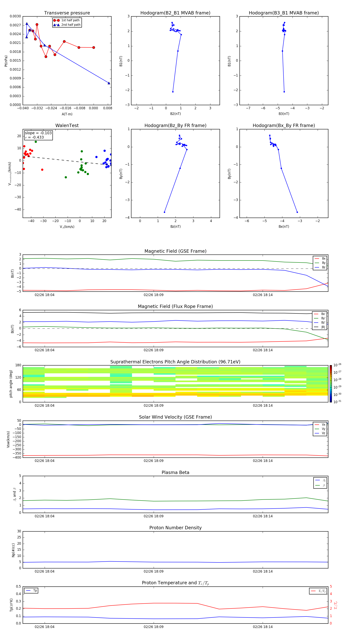Click the lowest point in B2_B1 hodogram

coord(173,92)
